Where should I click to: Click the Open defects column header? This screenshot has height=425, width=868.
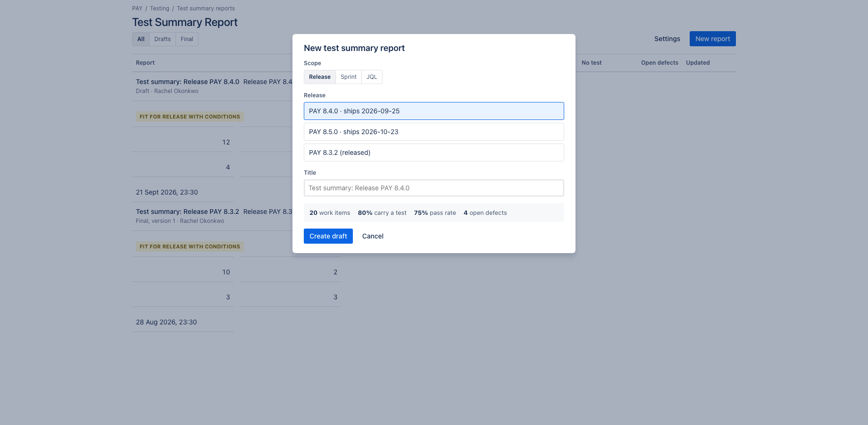pos(659,63)
